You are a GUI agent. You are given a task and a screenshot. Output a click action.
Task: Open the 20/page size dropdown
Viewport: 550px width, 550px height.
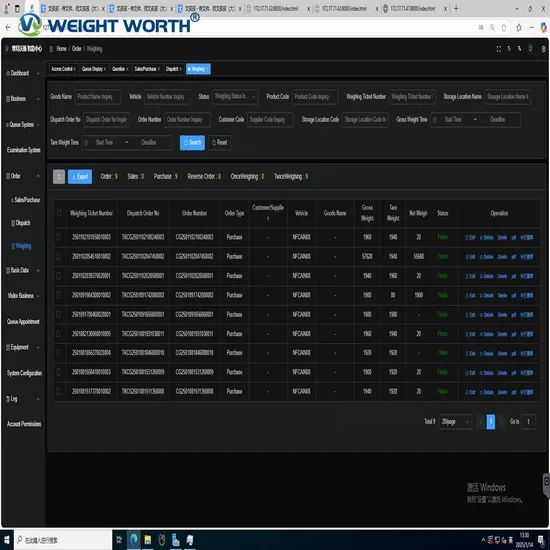click(455, 422)
